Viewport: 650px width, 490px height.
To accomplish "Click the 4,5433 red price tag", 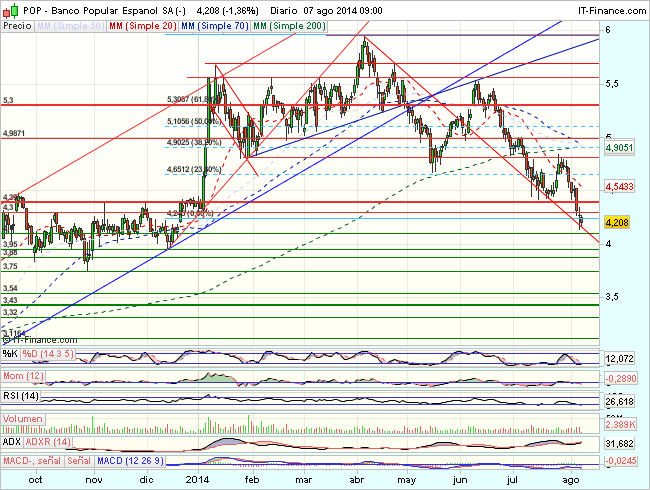I will [619, 187].
